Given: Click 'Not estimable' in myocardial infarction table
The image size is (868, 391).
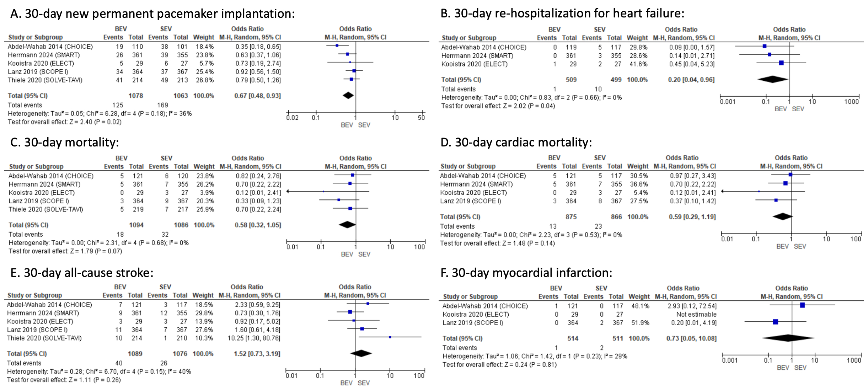Looking at the screenshot, I should pyautogui.click(x=696, y=314).
